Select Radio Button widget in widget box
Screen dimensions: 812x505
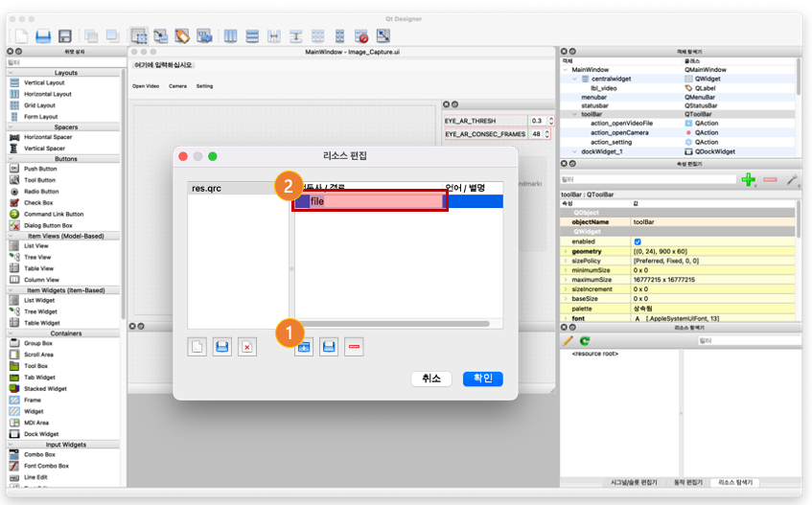pyautogui.click(x=41, y=192)
